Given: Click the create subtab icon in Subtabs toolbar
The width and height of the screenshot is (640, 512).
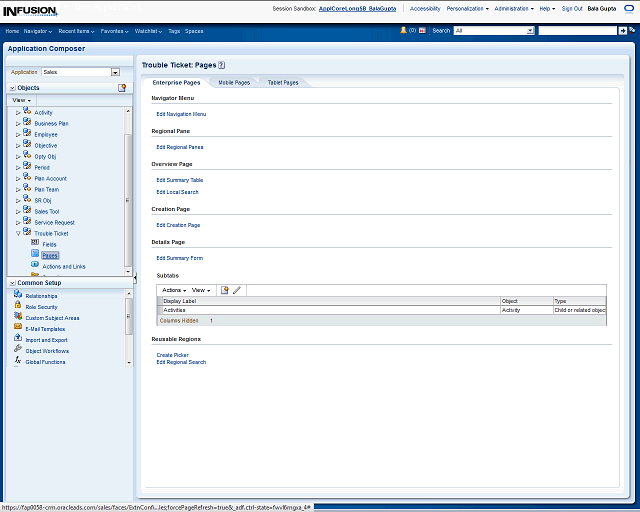Looking at the screenshot, I should click(x=225, y=290).
